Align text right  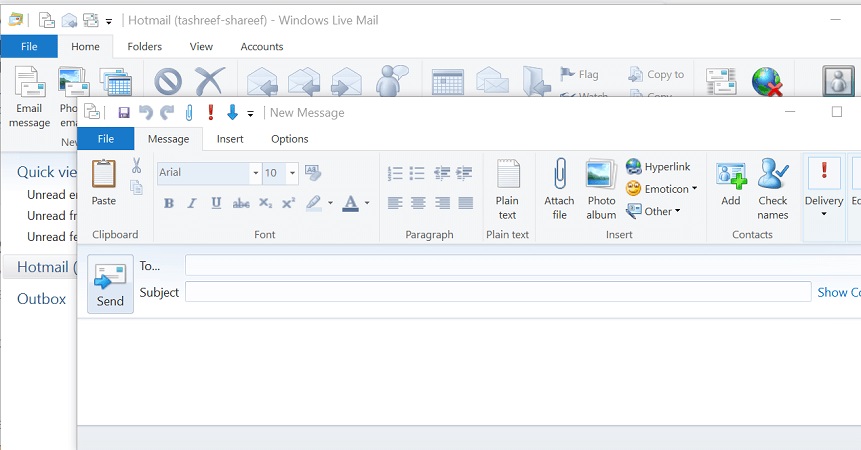click(x=442, y=203)
